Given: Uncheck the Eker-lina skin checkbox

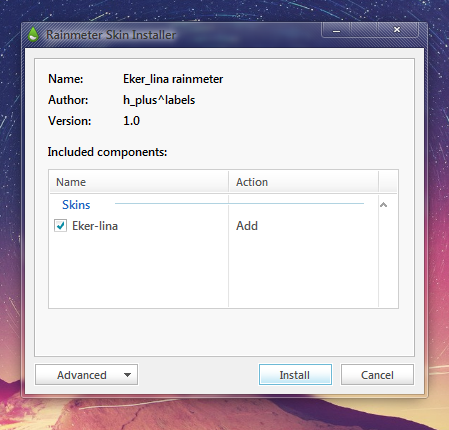Looking at the screenshot, I should (60, 226).
